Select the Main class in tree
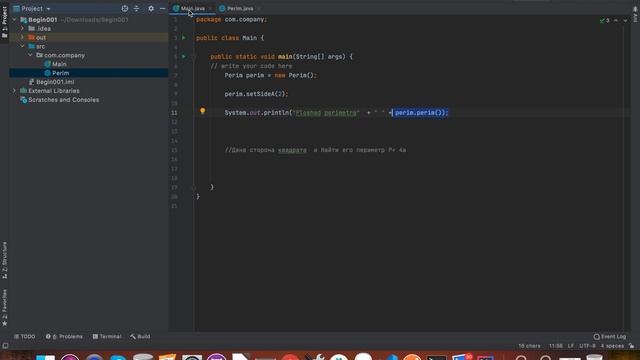 tap(59, 64)
